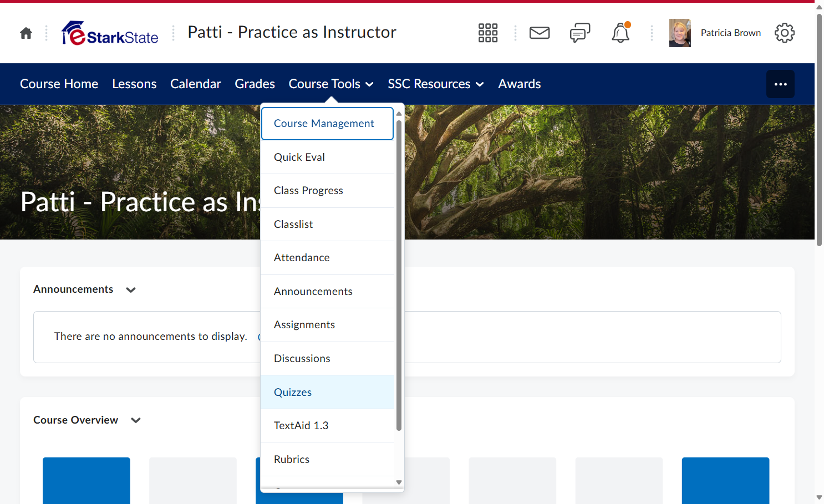Expand the SSC Resources dropdown
Image resolution: width=824 pixels, height=504 pixels.
point(436,84)
